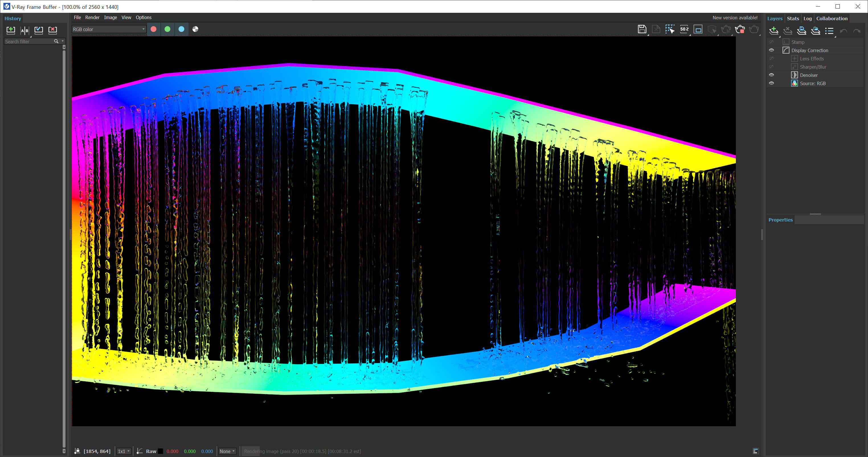
Task: Select the Lens Effects layer
Action: click(811, 59)
